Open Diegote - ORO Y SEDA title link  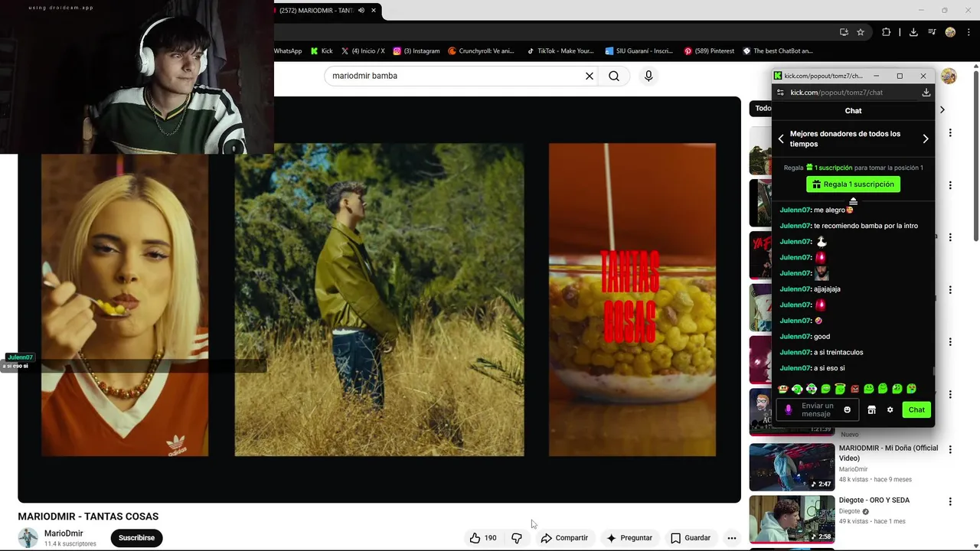[874, 500]
